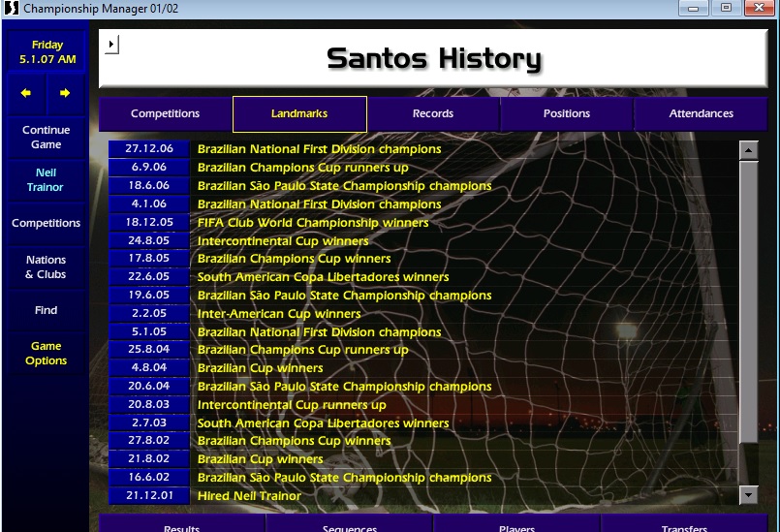The image size is (780, 532).
Task: Switch to the Competitions tab
Action: (x=165, y=113)
